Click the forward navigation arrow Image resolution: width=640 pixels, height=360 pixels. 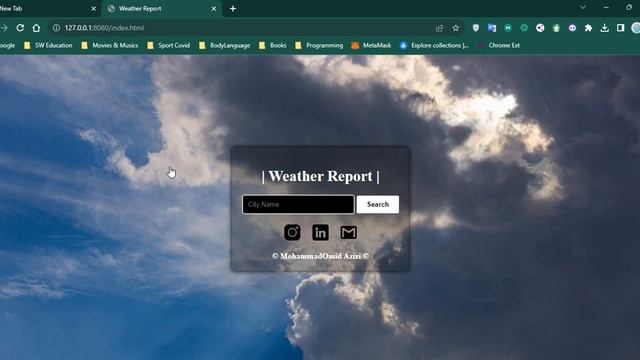(4, 28)
